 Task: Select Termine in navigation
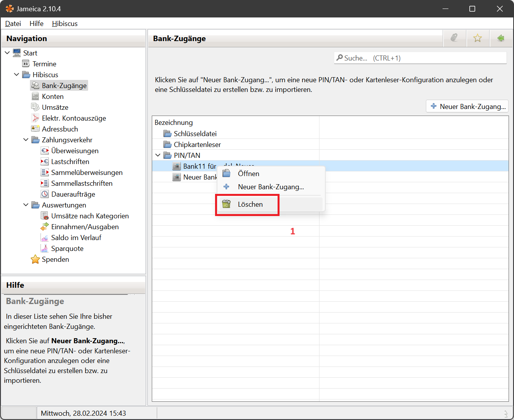click(44, 64)
